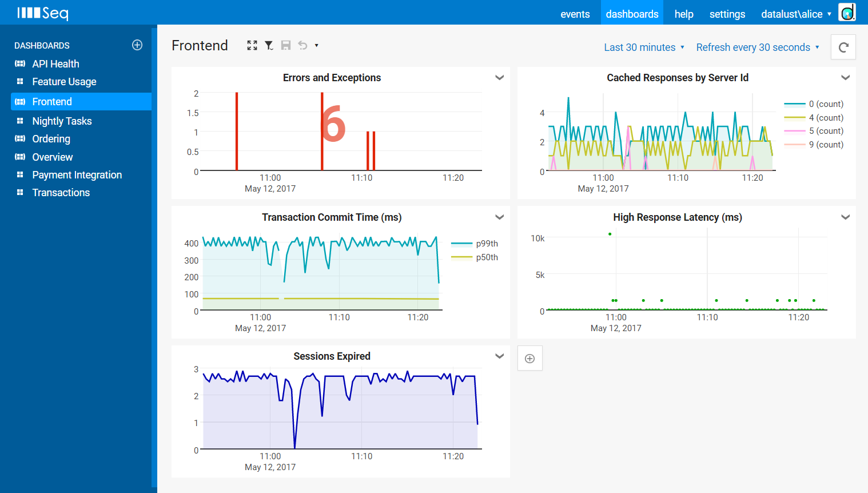The width and height of the screenshot is (868, 493).
Task: Click the Ordering dashboard icon
Action: tap(20, 138)
